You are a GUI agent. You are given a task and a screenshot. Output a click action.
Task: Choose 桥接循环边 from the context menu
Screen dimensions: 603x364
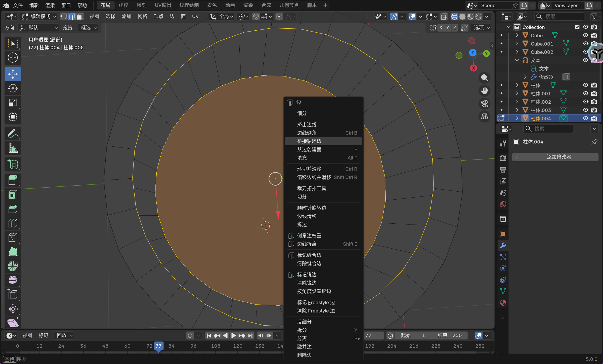point(309,141)
